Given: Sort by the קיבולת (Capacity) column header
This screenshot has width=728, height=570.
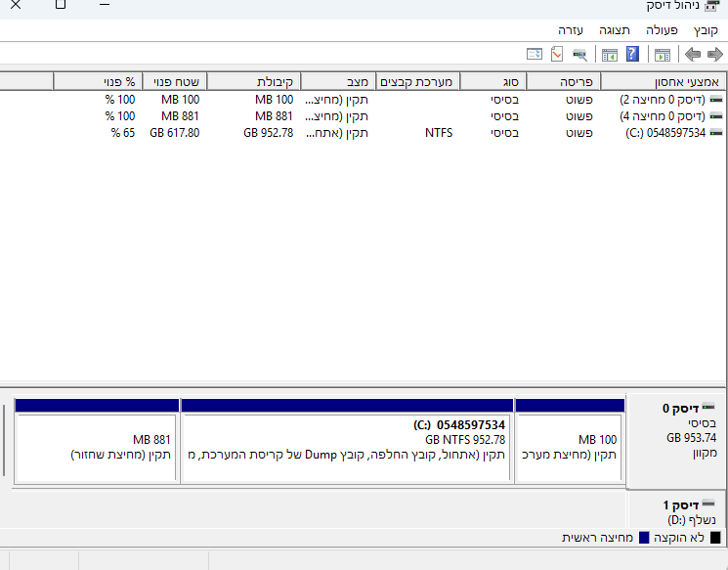Looking at the screenshot, I should [277, 81].
